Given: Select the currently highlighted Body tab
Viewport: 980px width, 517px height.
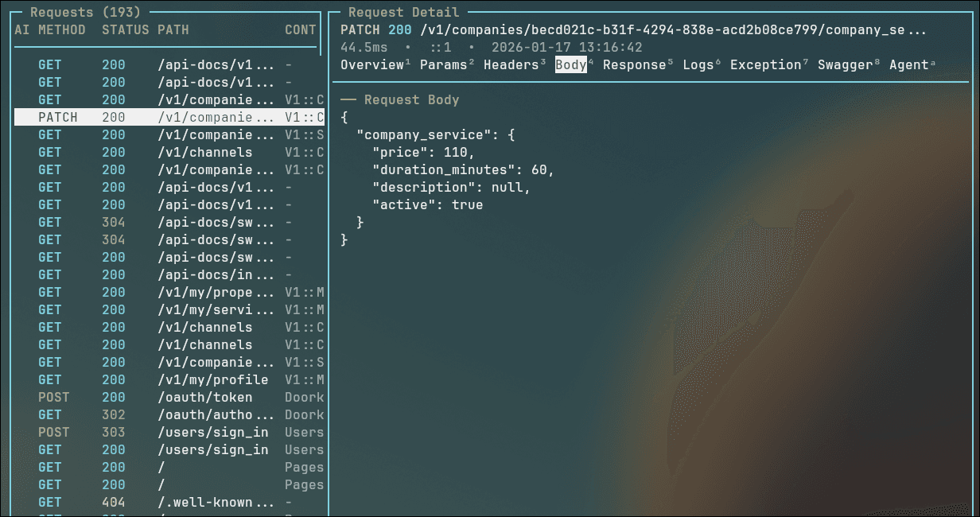Looking at the screenshot, I should click(570, 64).
